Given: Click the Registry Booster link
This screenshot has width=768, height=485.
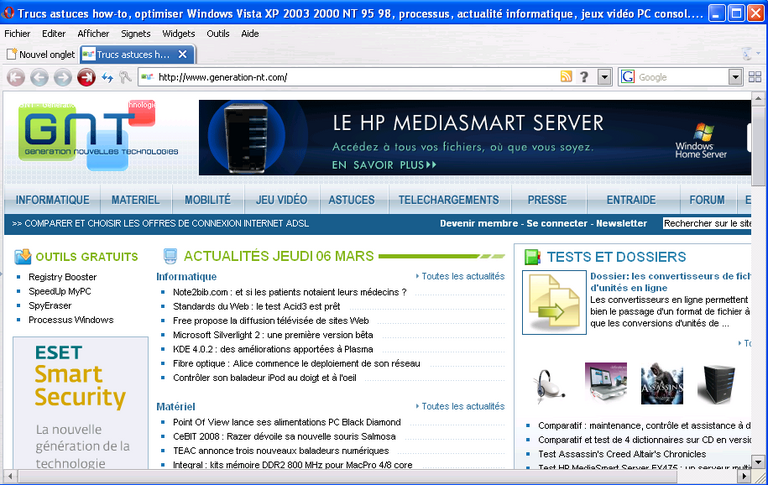Looking at the screenshot, I should [x=62, y=277].
